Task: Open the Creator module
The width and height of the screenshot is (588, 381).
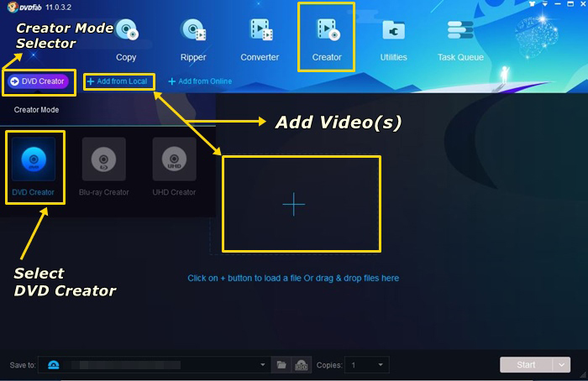Action: (327, 40)
